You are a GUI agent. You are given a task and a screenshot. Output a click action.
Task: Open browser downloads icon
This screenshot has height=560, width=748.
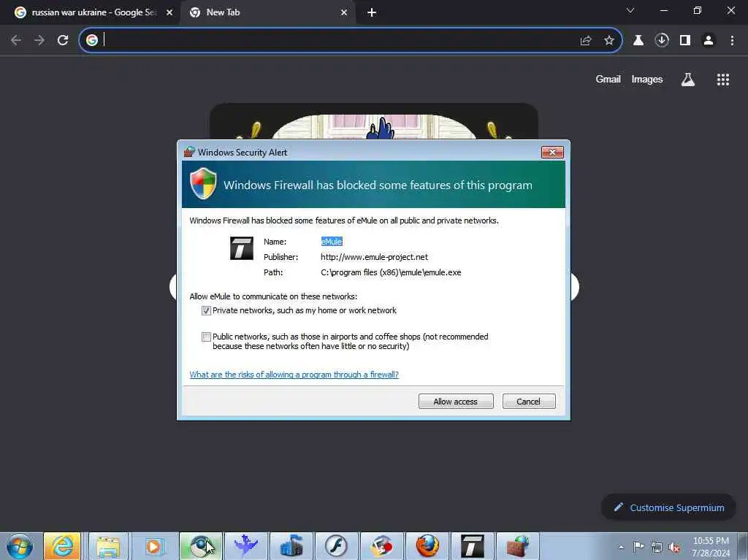(662, 41)
